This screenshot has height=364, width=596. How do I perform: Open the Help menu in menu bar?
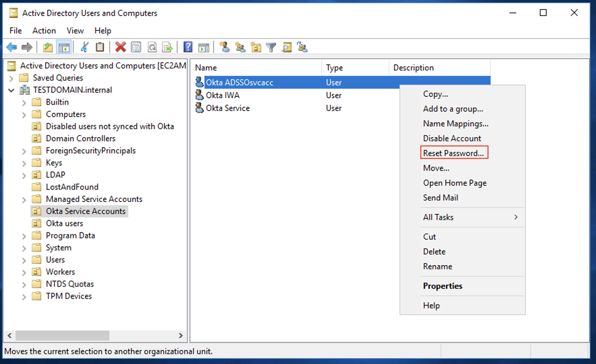pyautogui.click(x=103, y=31)
